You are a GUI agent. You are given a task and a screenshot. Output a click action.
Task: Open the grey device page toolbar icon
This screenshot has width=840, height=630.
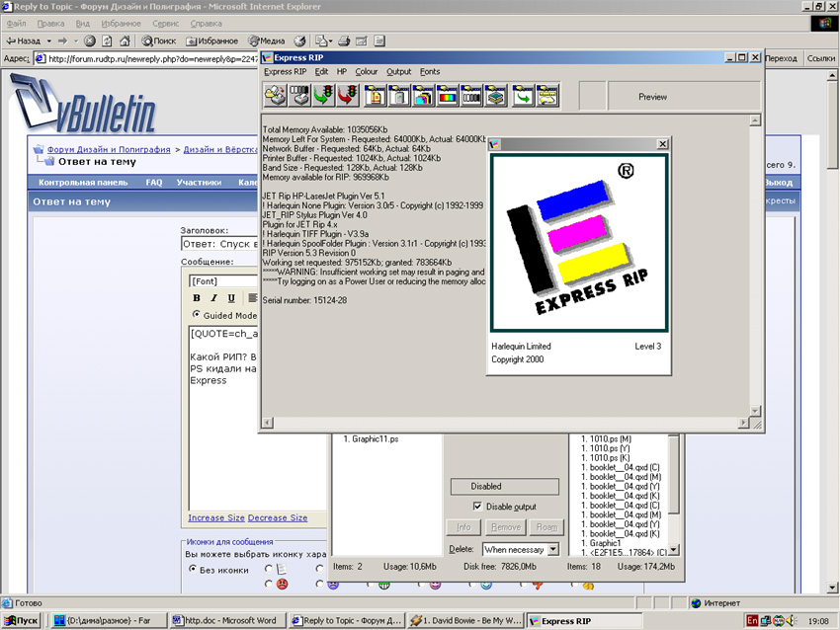[399, 95]
